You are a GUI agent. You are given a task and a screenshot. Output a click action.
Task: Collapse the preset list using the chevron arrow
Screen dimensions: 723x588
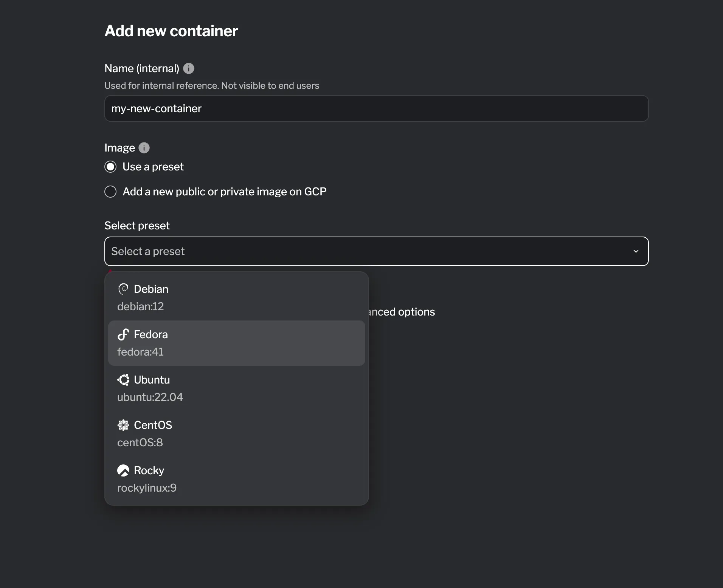pyautogui.click(x=636, y=251)
